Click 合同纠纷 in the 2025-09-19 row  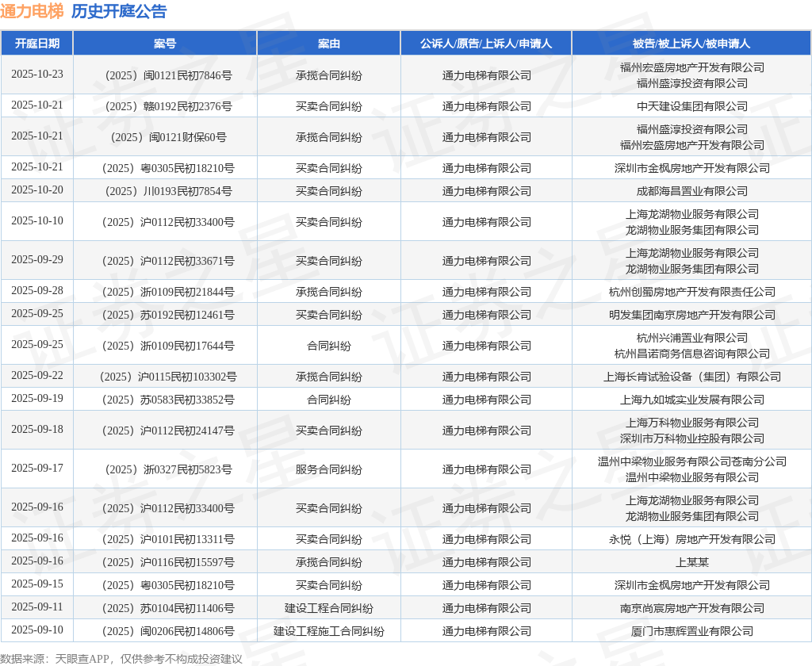point(328,400)
